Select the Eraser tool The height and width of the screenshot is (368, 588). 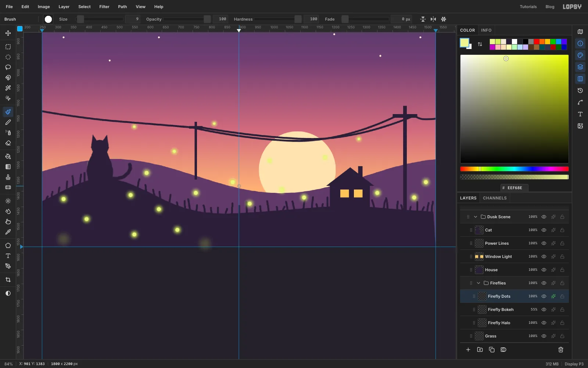(8, 143)
